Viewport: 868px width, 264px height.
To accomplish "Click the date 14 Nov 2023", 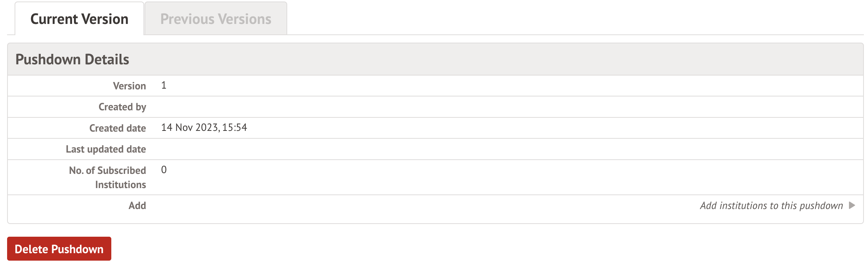I will tap(189, 128).
